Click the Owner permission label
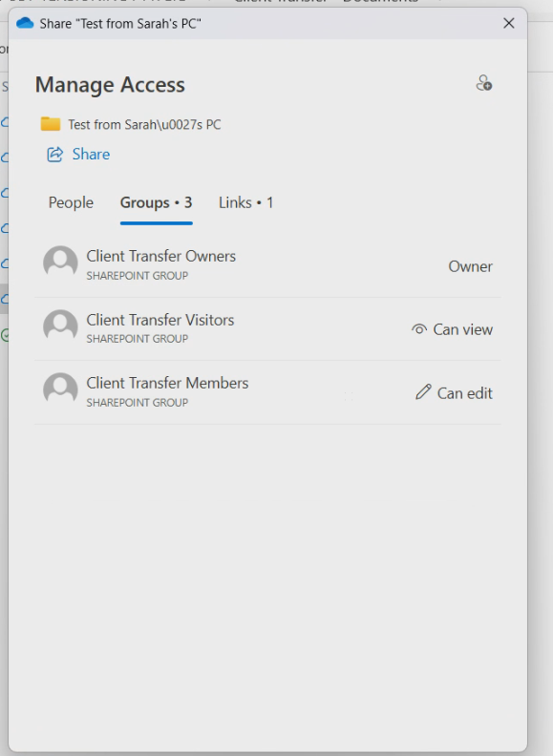This screenshot has width=553, height=756. (x=471, y=266)
